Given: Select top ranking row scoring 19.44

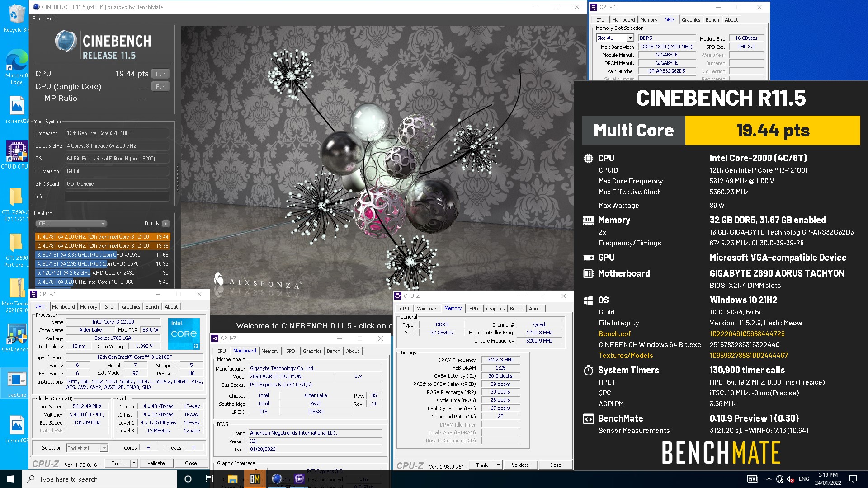Looking at the screenshot, I should (103, 237).
